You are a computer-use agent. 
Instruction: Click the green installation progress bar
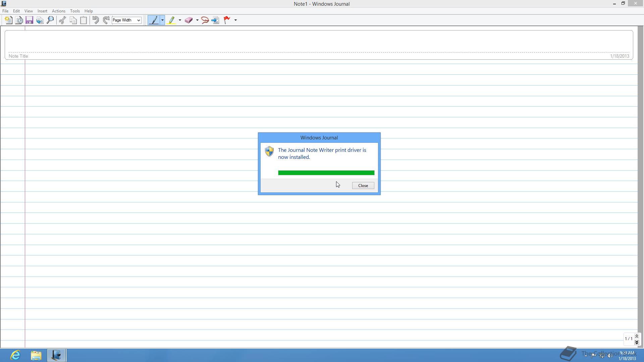[326, 173]
